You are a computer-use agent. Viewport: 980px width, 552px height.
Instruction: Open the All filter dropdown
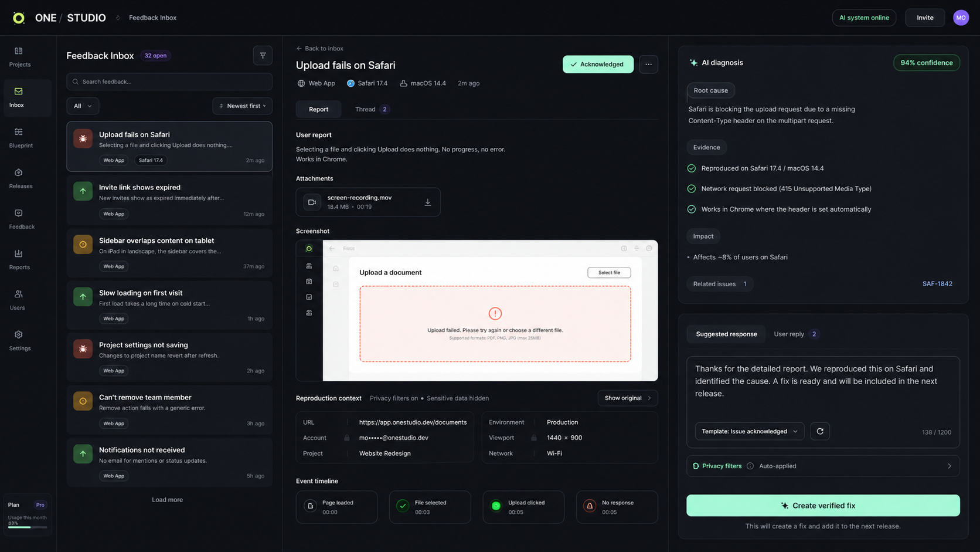click(83, 106)
